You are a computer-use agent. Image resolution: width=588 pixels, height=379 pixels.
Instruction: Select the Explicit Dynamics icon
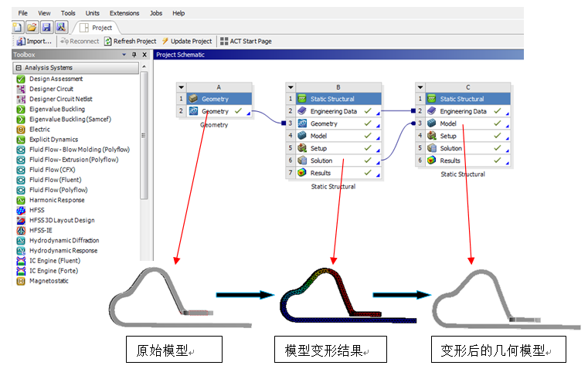pos(21,140)
